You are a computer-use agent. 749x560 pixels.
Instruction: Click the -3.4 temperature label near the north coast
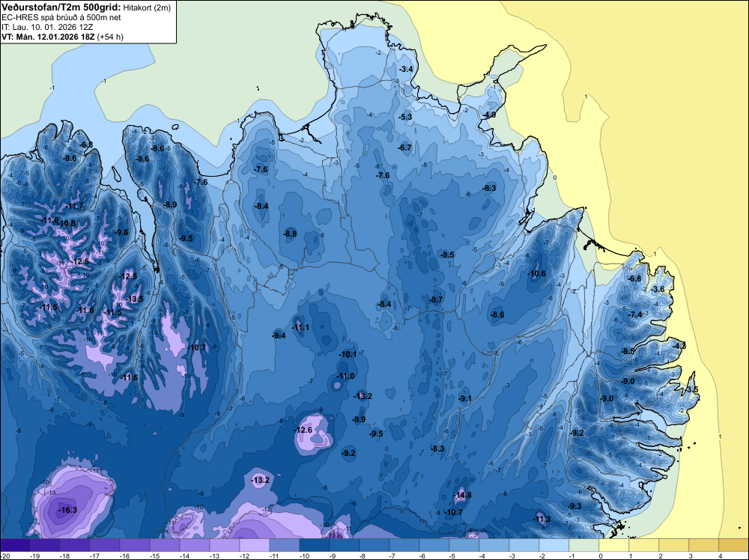[x=405, y=69]
